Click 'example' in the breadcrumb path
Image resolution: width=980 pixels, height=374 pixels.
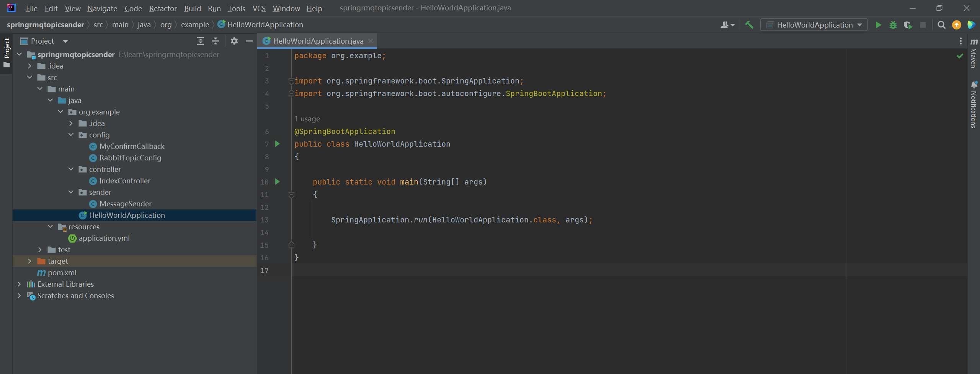(194, 25)
